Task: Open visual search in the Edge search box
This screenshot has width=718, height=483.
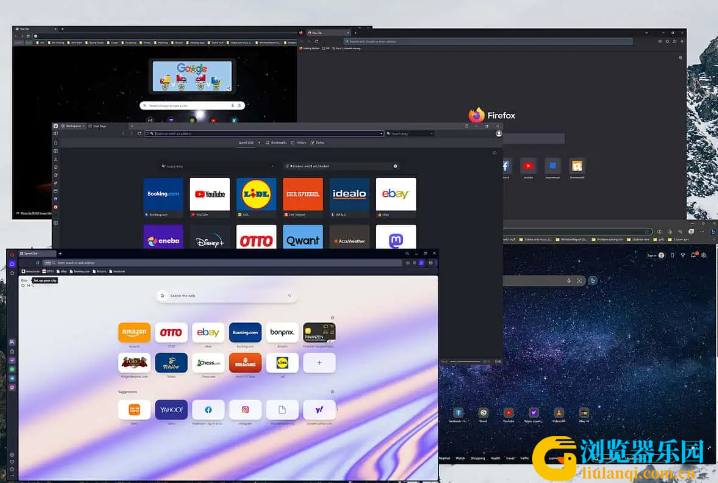Action: point(579,281)
